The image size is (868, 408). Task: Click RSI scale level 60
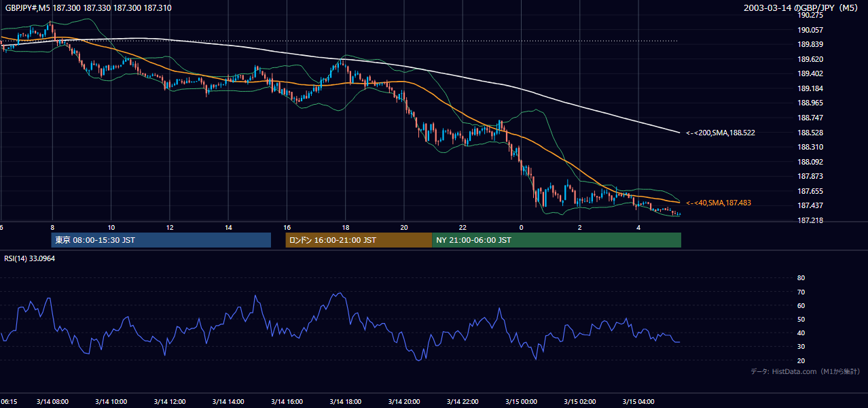[x=801, y=305]
